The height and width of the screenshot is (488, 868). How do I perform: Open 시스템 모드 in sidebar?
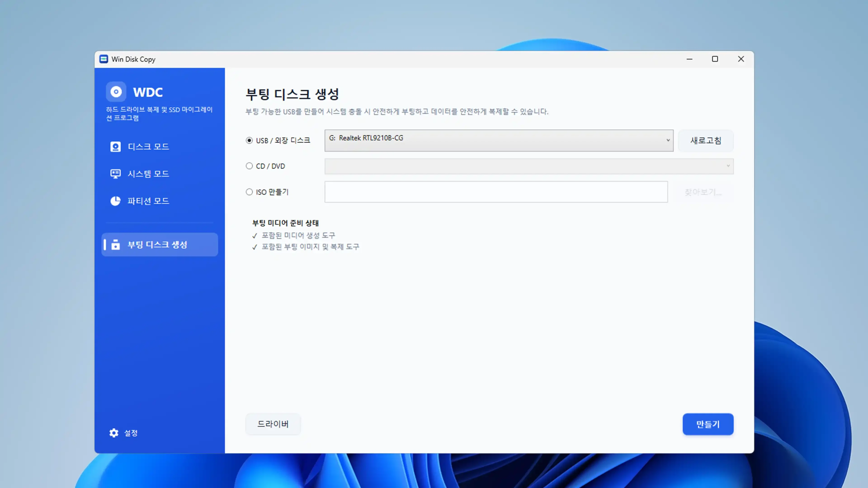click(x=160, y=174)
